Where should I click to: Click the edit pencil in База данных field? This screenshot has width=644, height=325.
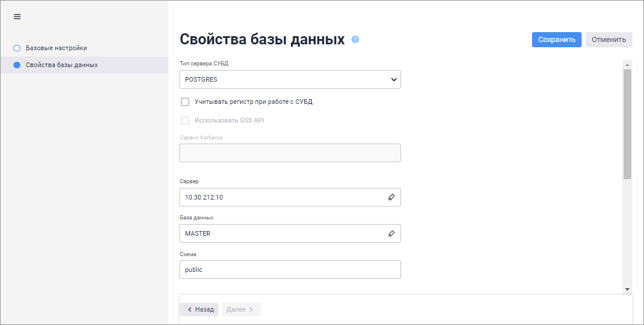point(392,233)
